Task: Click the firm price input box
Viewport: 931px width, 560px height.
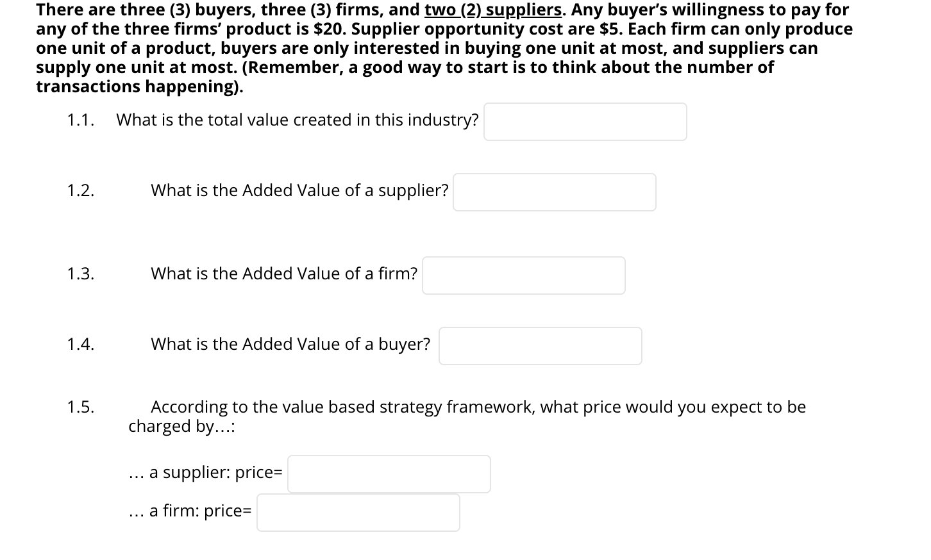Action: tap(358, 512)
